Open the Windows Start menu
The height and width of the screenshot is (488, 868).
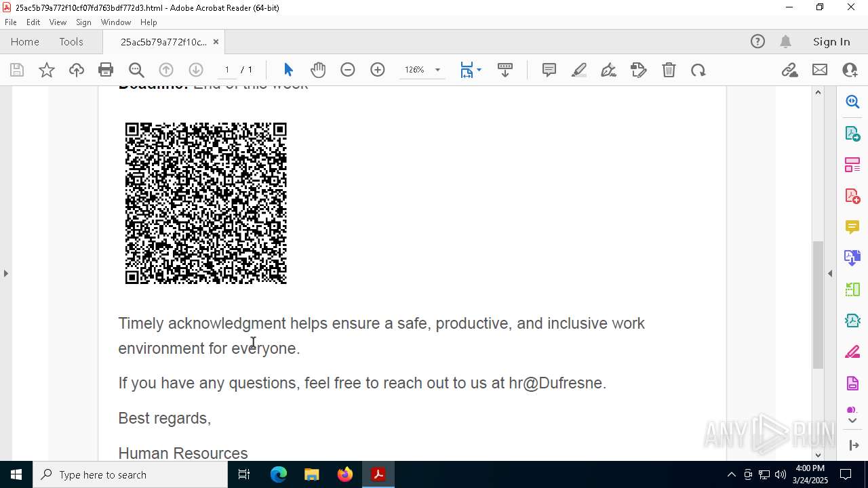point(16,474)
